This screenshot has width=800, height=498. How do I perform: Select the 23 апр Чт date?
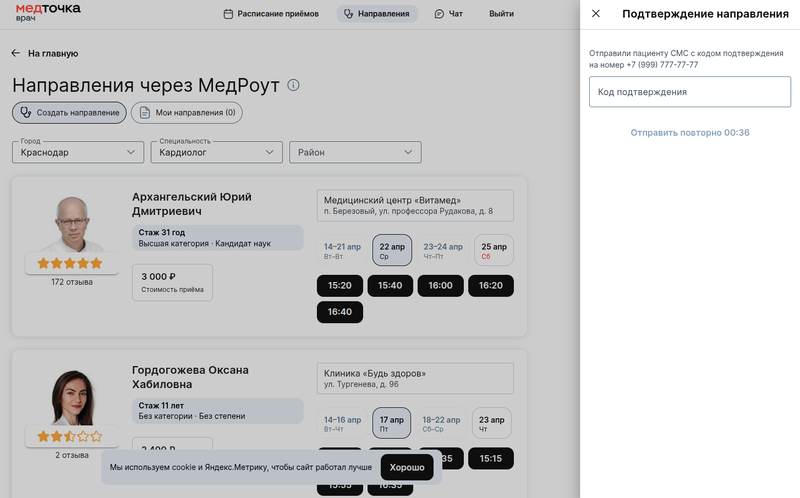(x=491, y=423)
